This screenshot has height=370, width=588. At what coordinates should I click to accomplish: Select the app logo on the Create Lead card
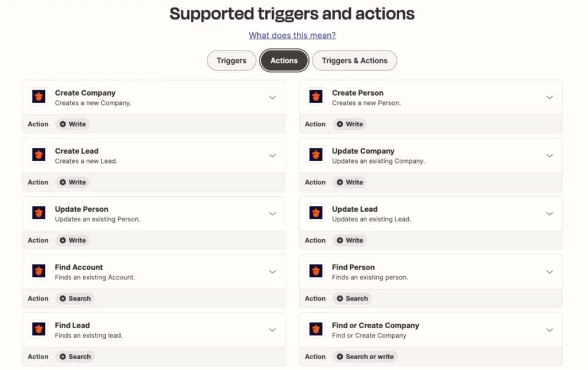(38, 155)
